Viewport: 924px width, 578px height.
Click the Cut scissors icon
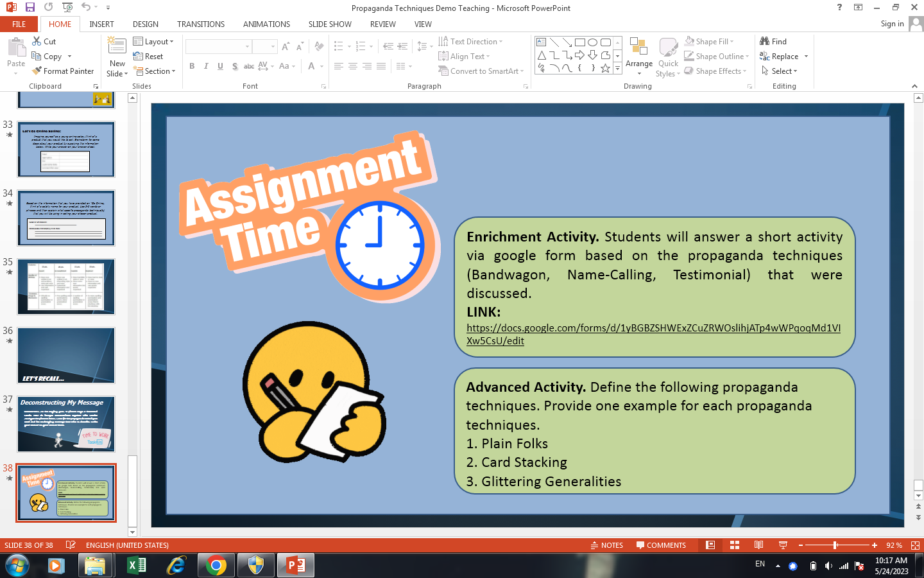[x=37, y=41]
